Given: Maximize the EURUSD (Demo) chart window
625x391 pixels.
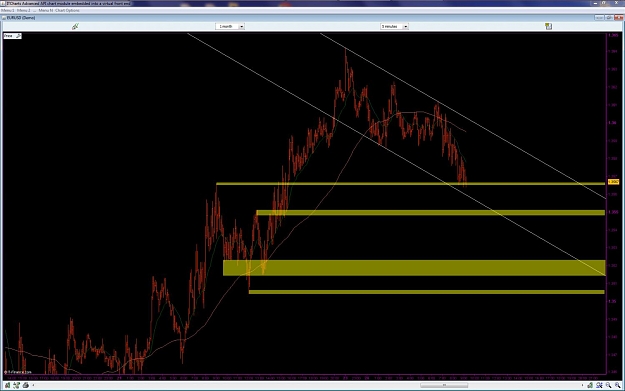Looking at the screenshot, I should coord(609,18).
